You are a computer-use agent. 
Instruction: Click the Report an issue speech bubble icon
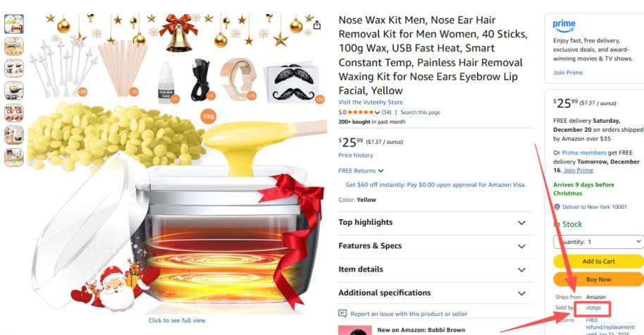point(342,314)
